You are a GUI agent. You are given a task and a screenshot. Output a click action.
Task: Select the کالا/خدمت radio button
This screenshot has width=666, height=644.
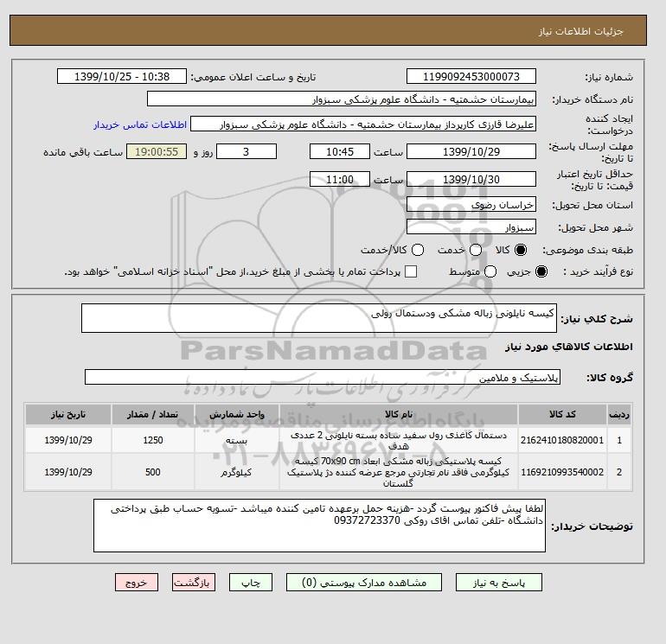pos(418,250)
